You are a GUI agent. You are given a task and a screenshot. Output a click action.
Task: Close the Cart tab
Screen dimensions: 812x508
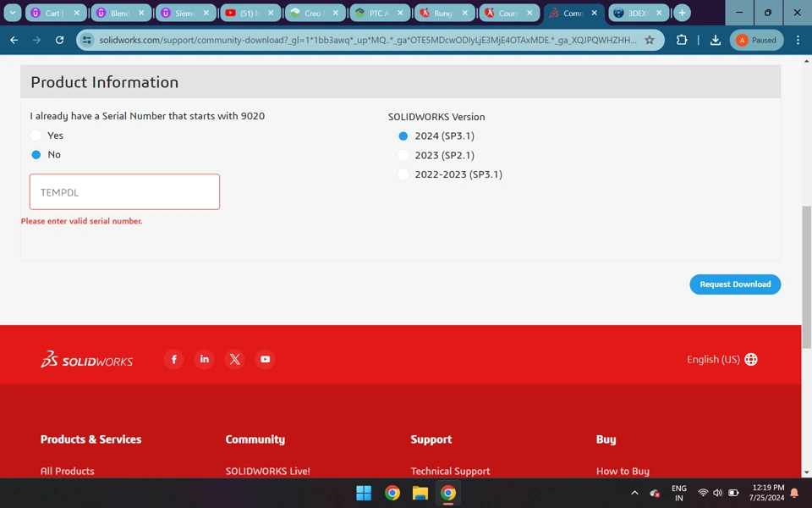point(77,13)
